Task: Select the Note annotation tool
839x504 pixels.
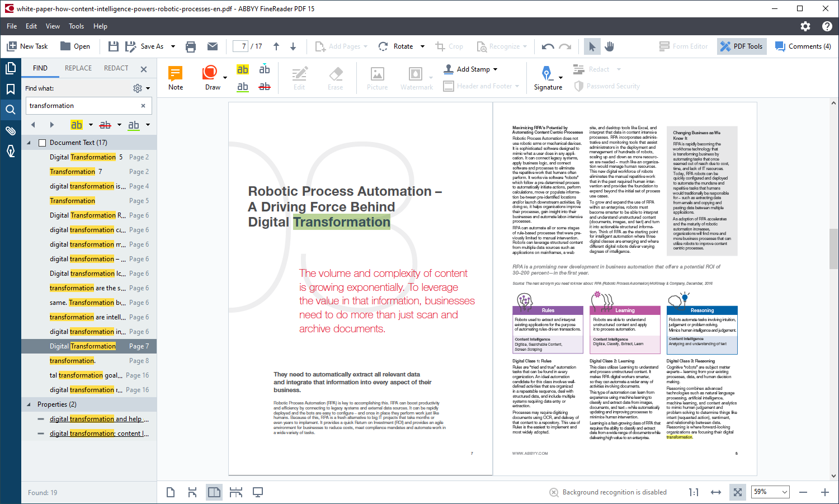Action: point(176,78)
